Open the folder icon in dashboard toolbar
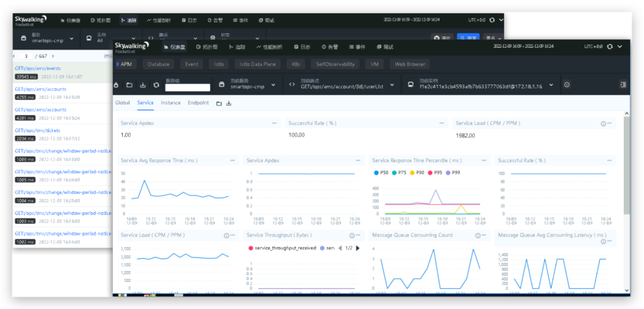The height and width of the screenshot is (309, 644). tap(129, 85)
